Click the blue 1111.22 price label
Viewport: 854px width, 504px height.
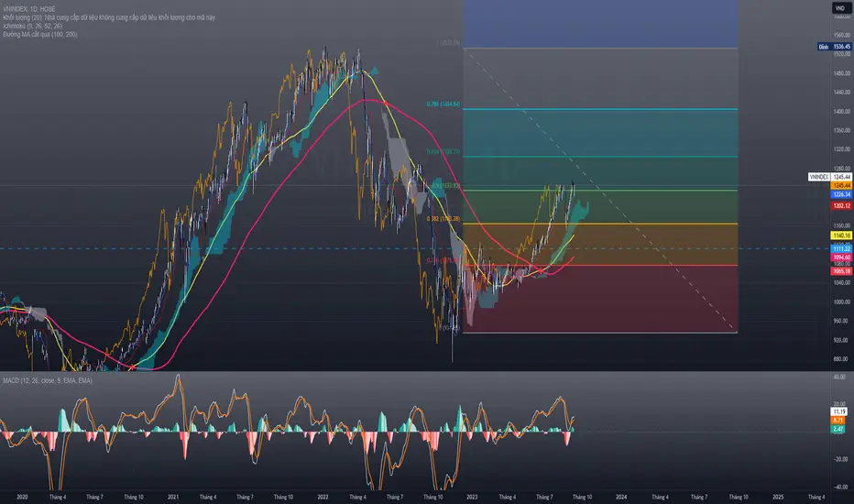coord(841,249)
